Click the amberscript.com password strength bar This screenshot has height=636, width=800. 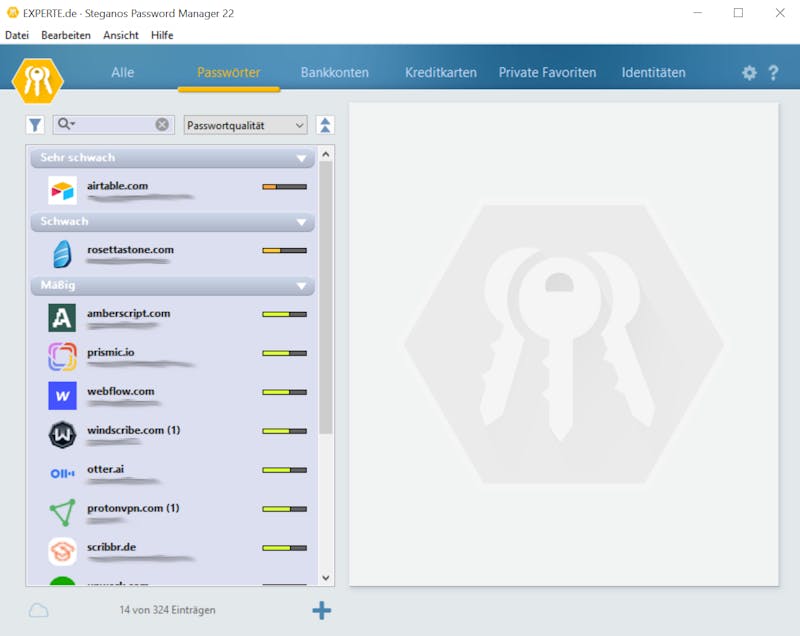click(285, 314)
